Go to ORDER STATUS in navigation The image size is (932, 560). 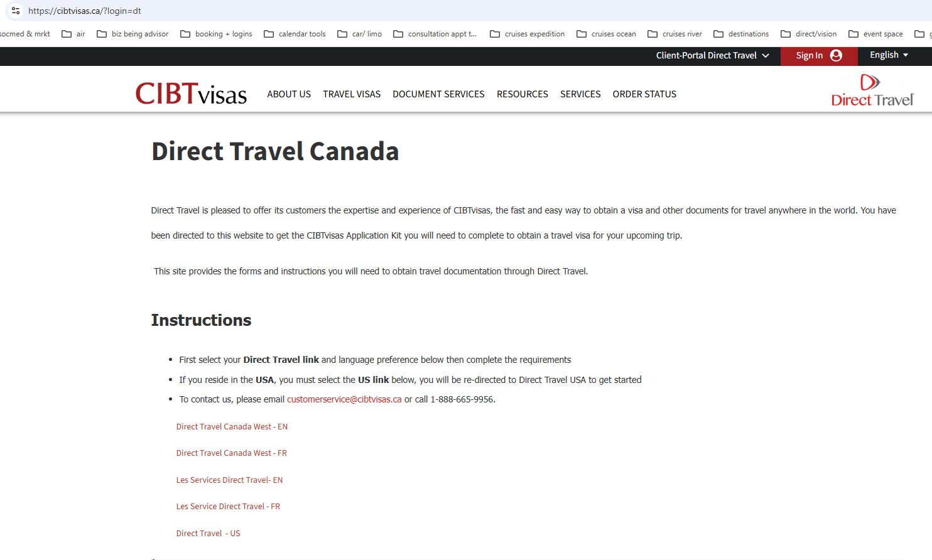[x=644, y=94]
